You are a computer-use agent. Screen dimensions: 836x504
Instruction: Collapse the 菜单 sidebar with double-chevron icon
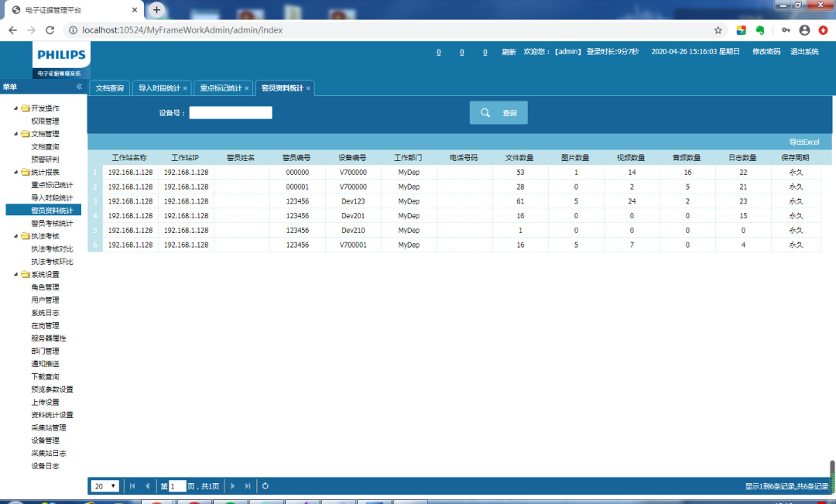(79, 87)
